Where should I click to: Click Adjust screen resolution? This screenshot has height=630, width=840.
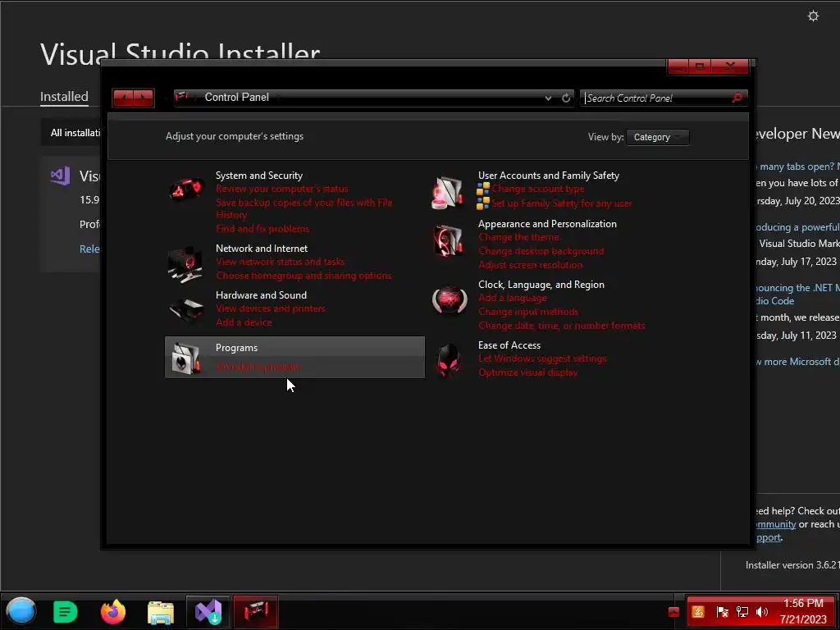(531, 265)
